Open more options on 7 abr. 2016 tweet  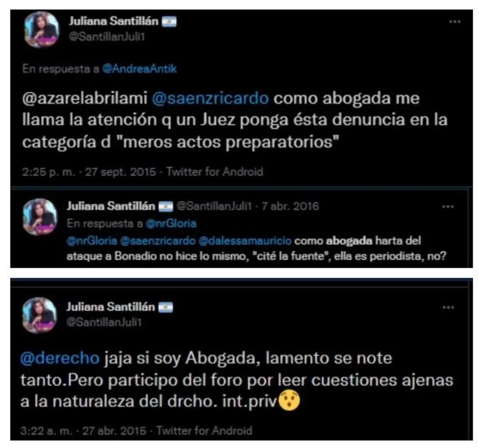tap(447, 207)
